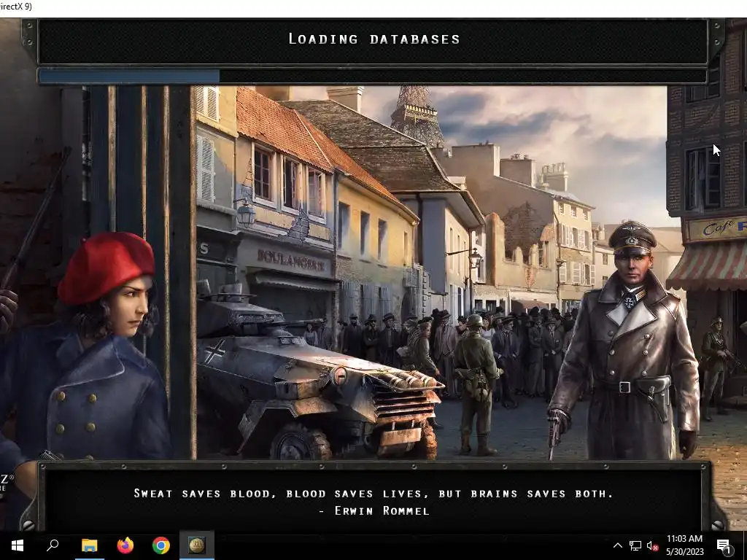Select the running game taskbar icon
This screenshot has height=560, width=747.
(x=197, y=545)
